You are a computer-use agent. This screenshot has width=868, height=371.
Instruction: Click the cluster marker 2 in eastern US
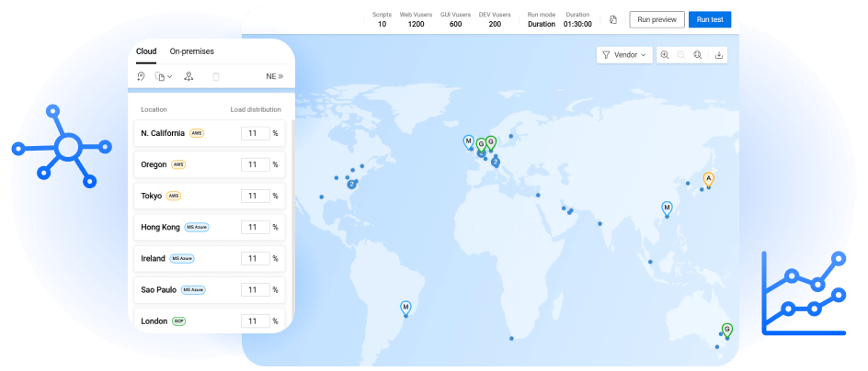351,184
